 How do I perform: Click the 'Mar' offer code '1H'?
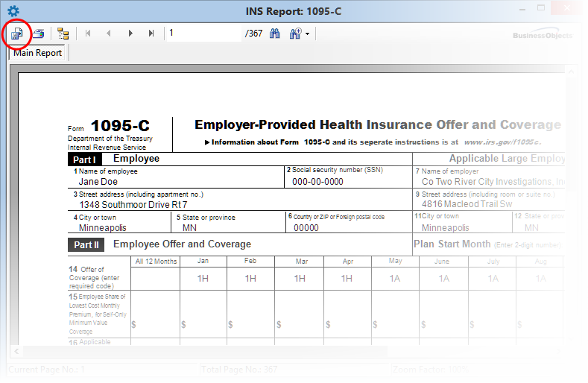[x=300, y=279]
